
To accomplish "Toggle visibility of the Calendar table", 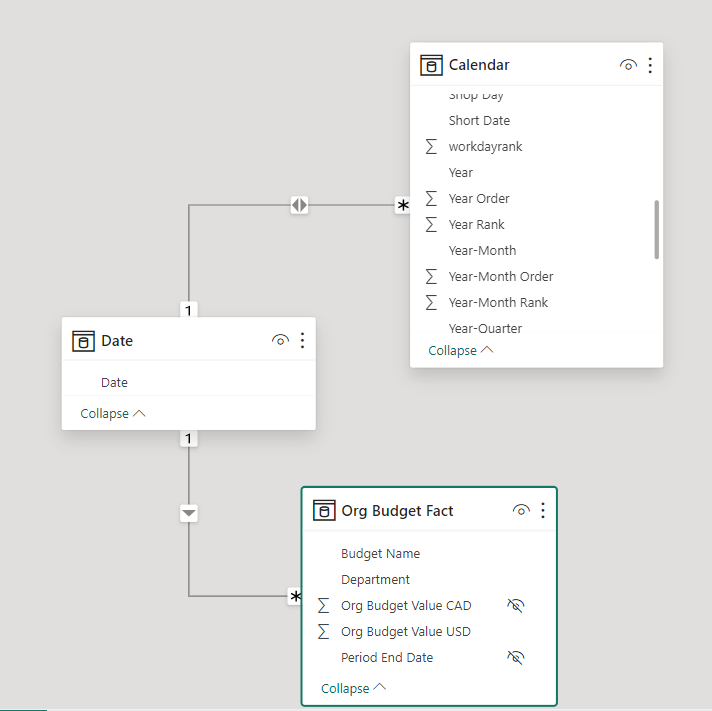I will (628, 65).
